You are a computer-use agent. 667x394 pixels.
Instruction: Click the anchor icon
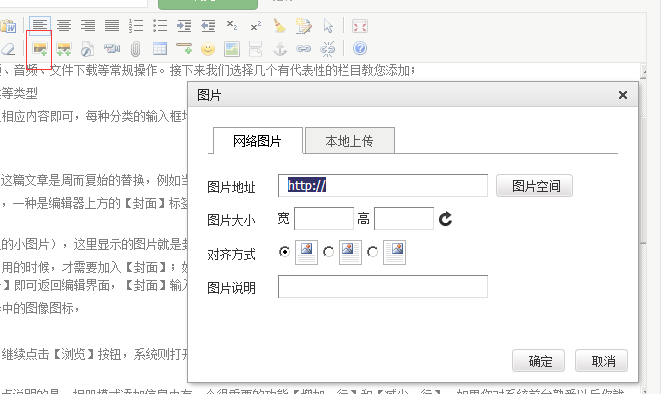(x=279, y=49)
